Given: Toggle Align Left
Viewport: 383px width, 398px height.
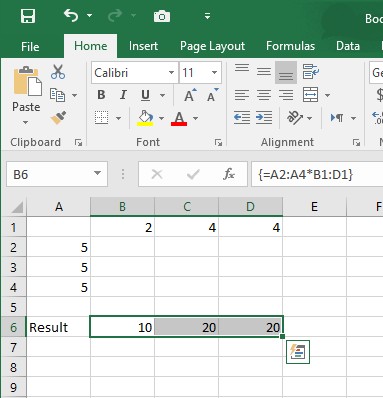Looking at the screenshot, I should [242, 95].
